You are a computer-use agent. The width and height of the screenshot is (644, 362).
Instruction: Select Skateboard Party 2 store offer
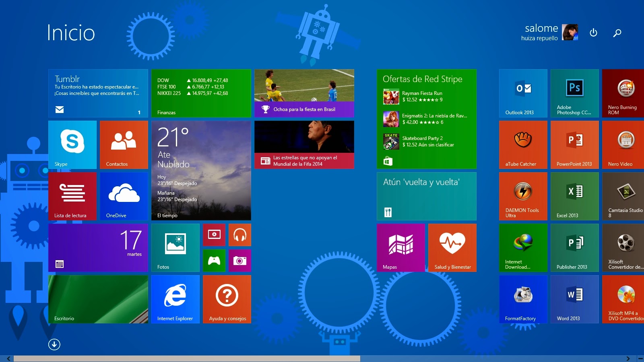(419, 142)
